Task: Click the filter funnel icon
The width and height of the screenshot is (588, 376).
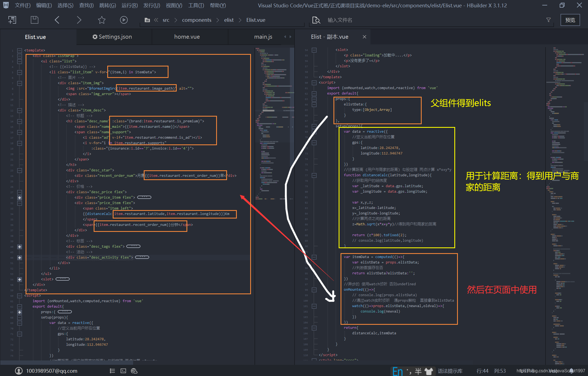Action: [x=549, y=20]
